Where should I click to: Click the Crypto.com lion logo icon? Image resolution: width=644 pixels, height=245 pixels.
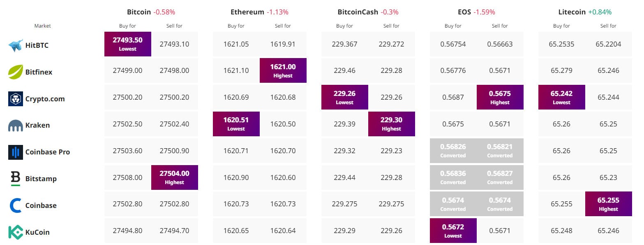click(16, 99)
